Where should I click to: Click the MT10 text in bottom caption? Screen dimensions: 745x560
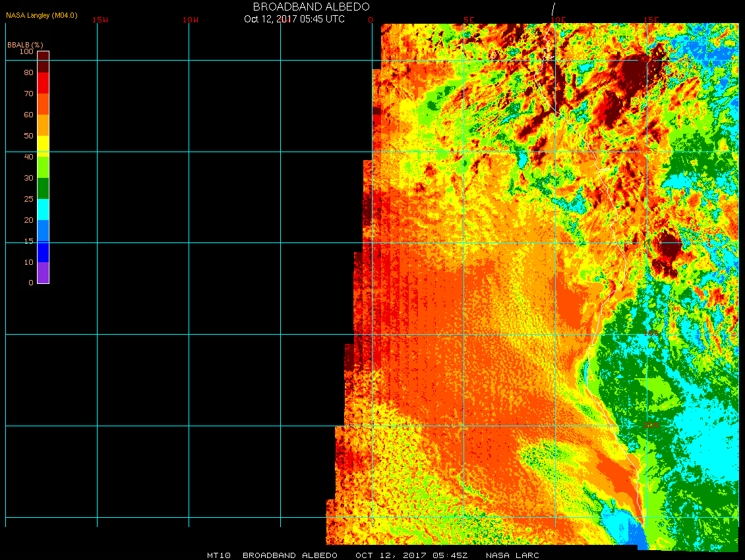(x=218, y=555)
